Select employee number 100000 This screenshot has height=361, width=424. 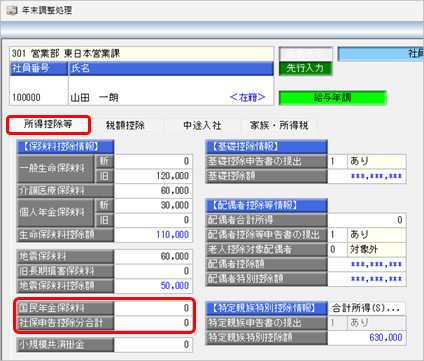(x=26, y=98)
